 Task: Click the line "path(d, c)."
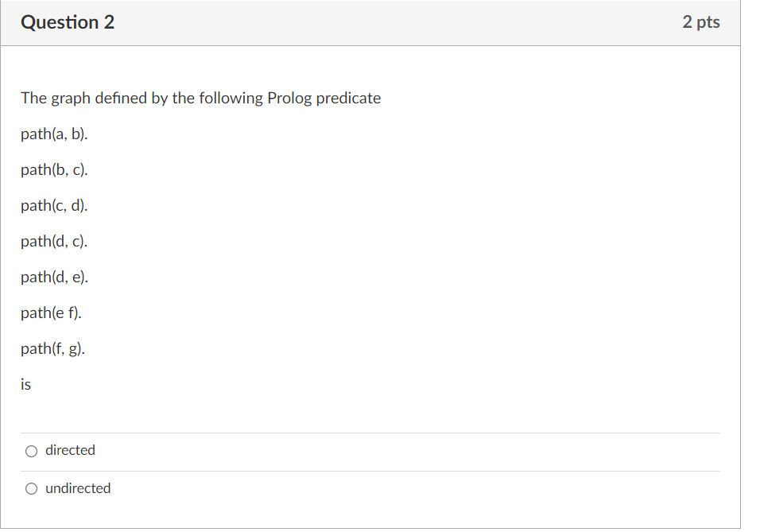click(54, 241)
